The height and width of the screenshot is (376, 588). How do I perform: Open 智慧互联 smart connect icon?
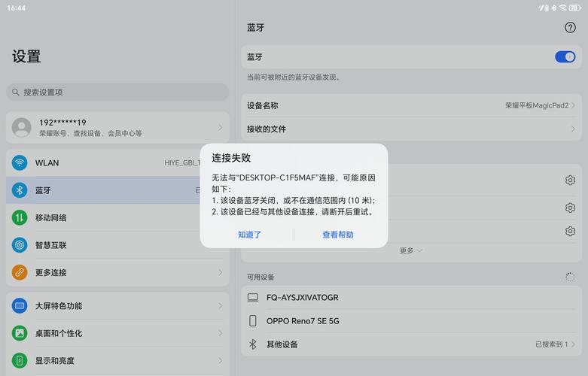[x=20, y=245]
